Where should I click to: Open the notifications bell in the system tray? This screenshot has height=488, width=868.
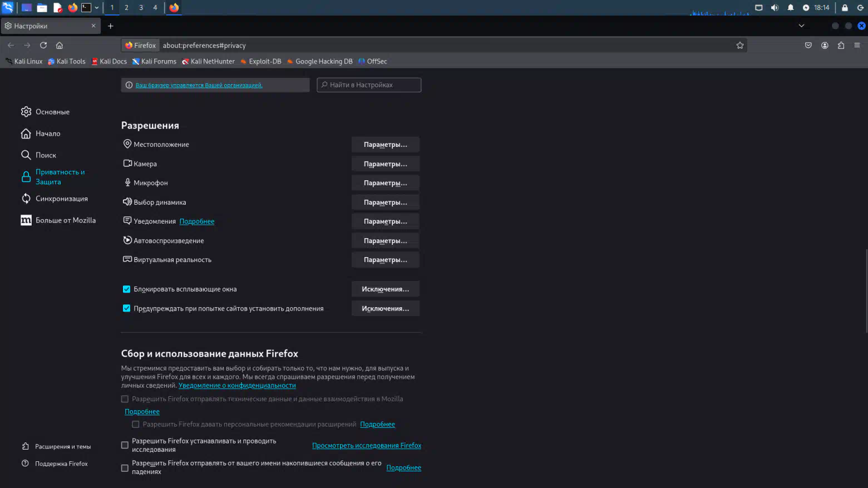coord(791,8)
